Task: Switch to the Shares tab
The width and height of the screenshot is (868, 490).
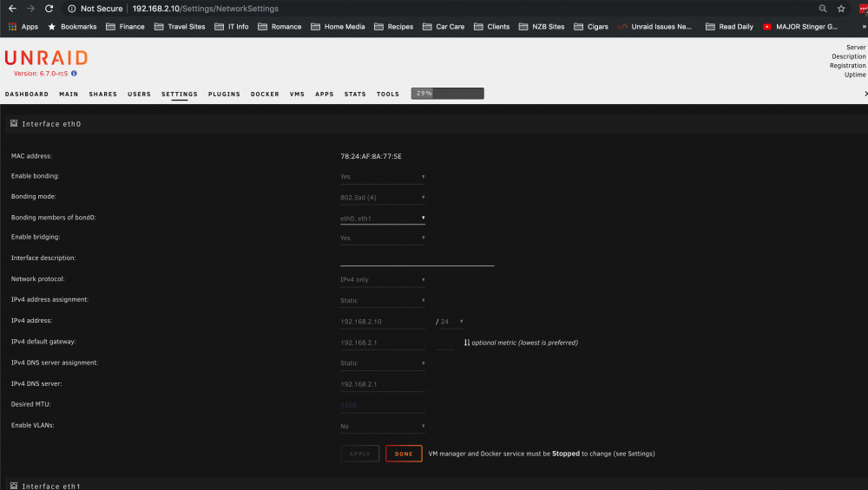Action: tap(103, 94)
